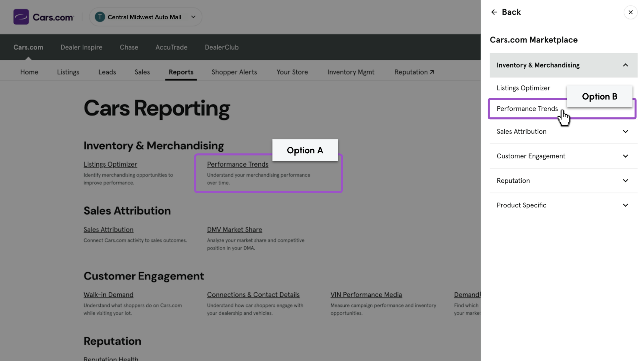Screen dimensions: 644x361
Task: Open the Walk-in Demand report link
Action: point(108,294)
